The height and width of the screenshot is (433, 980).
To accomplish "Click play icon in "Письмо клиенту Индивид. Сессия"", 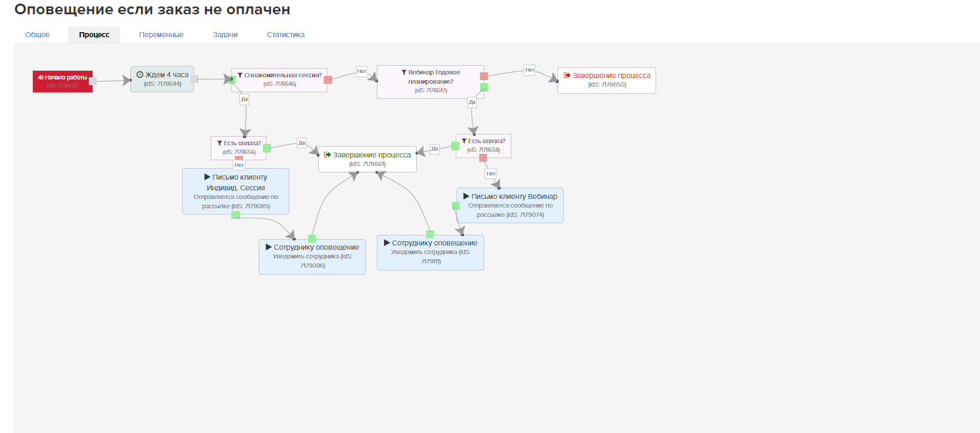I will click(x=207, y=177).
